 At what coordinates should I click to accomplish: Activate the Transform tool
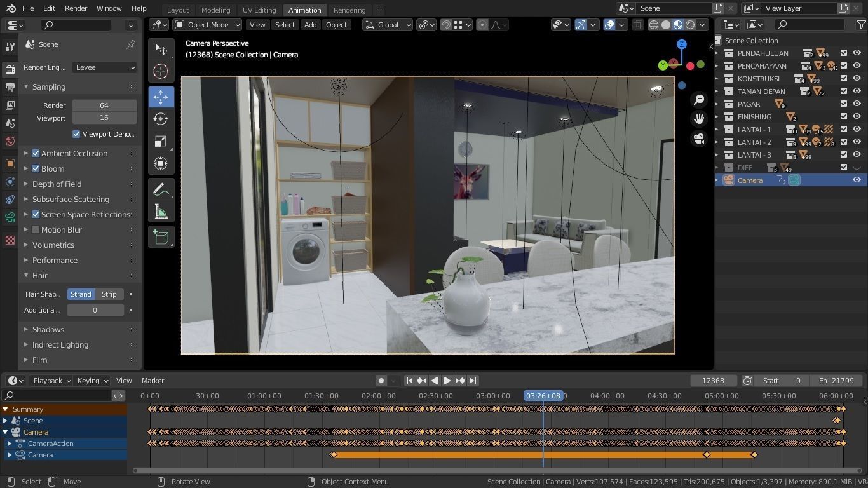point(161,163)
